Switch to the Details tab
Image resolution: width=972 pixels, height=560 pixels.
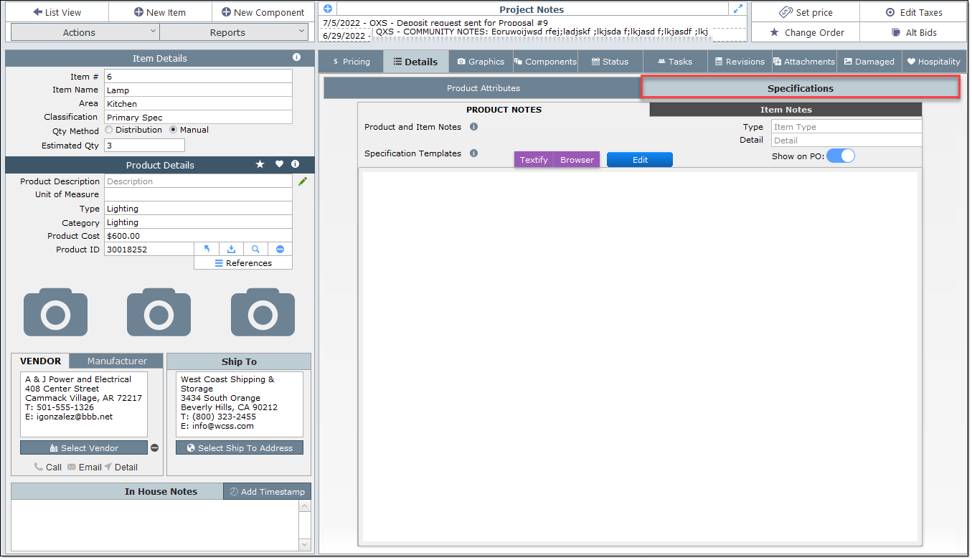coord(416,62)
